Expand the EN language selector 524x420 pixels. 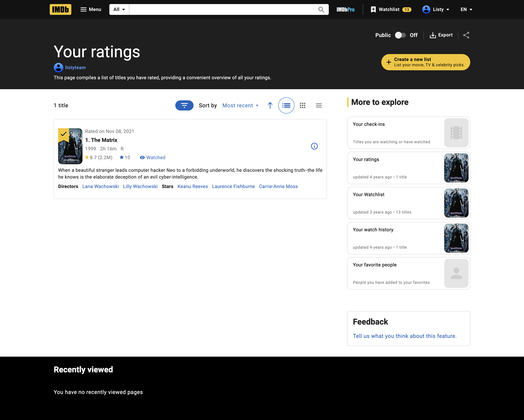pyautogui.click(x=466, y=9)
